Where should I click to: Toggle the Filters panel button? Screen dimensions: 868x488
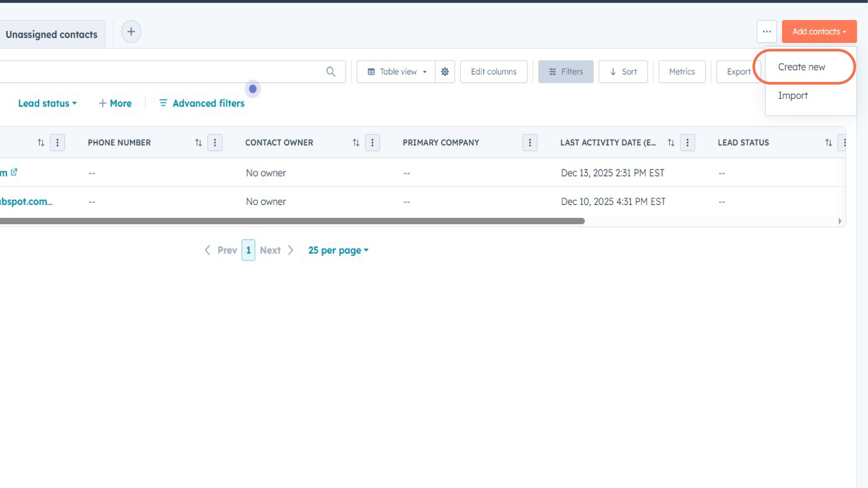566,72
